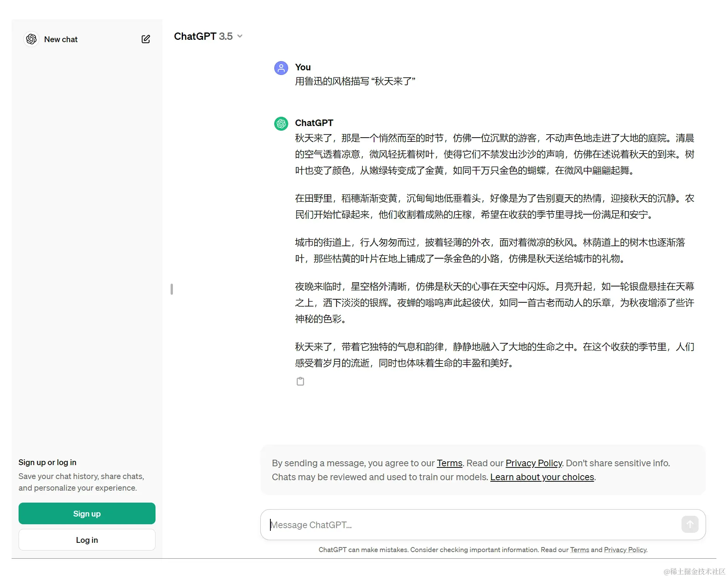Click the paragraph starting '城市的街道上'
Screen dimensions: 728x578
point(490,251)
